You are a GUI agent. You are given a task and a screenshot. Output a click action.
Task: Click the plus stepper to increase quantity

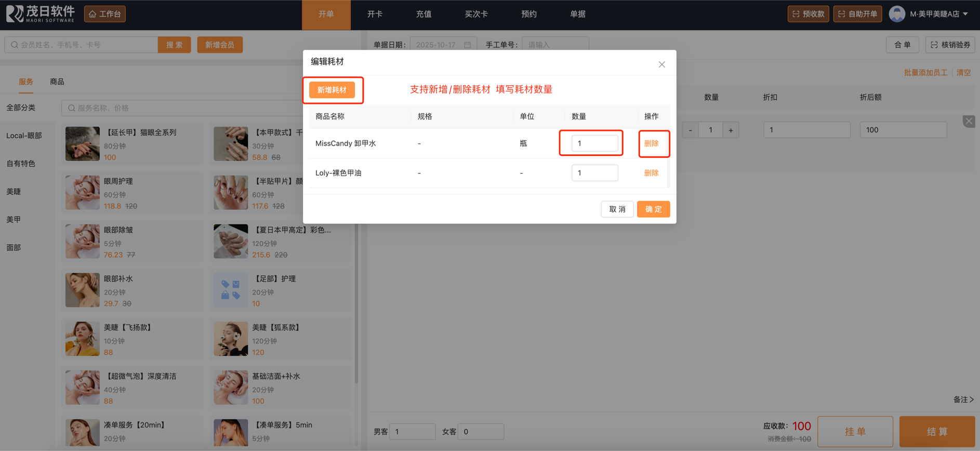point(731,130)
